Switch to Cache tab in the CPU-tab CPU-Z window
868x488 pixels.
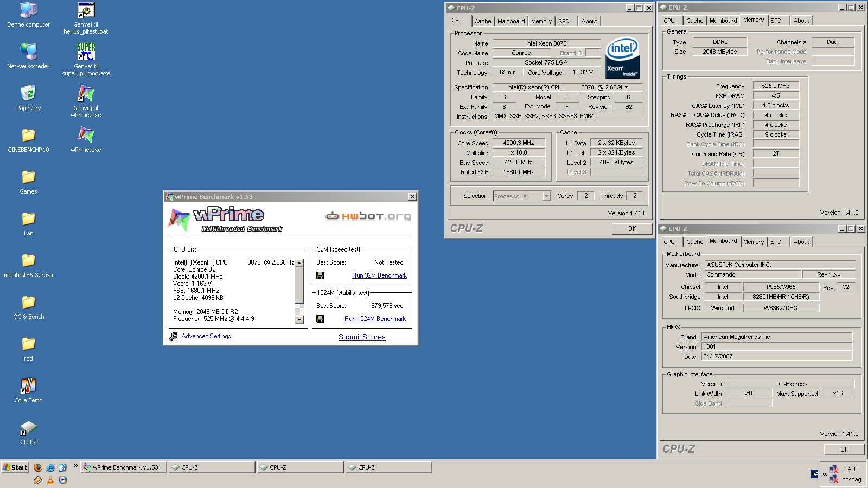482,21
